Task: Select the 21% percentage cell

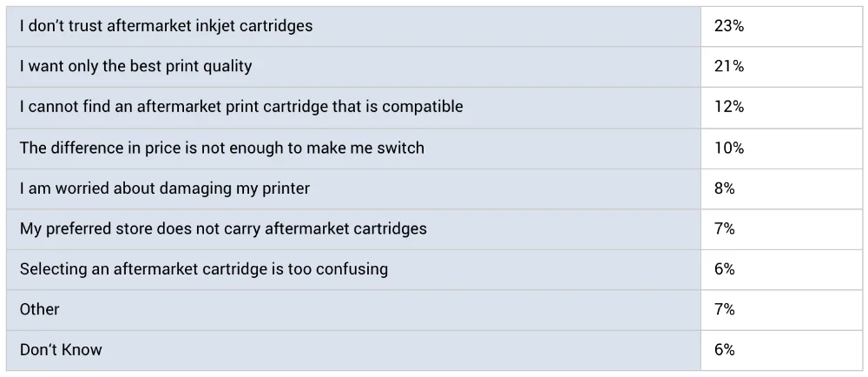Action: (x=729, y=66)
